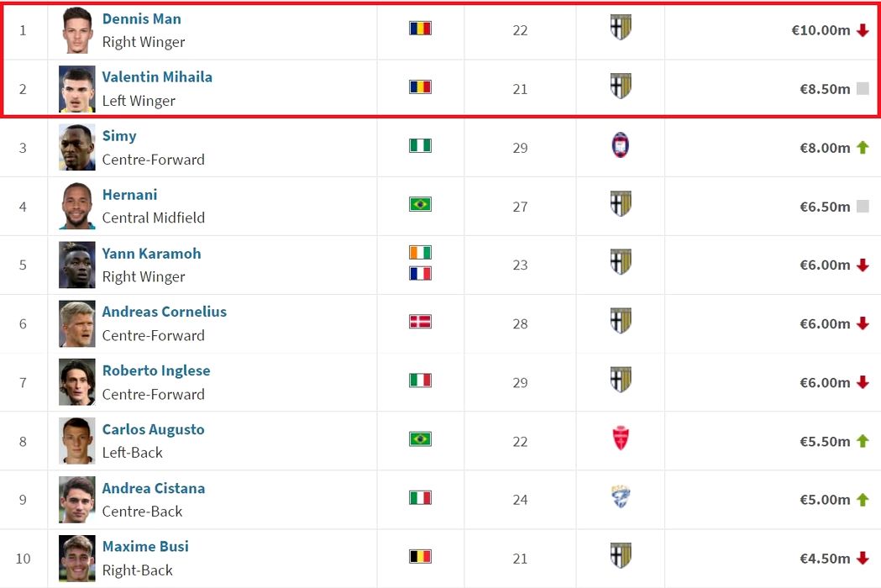Click the Danish flag for Andreas Cornelius
This screenshot has height=588, width=881.
(420, 322)
